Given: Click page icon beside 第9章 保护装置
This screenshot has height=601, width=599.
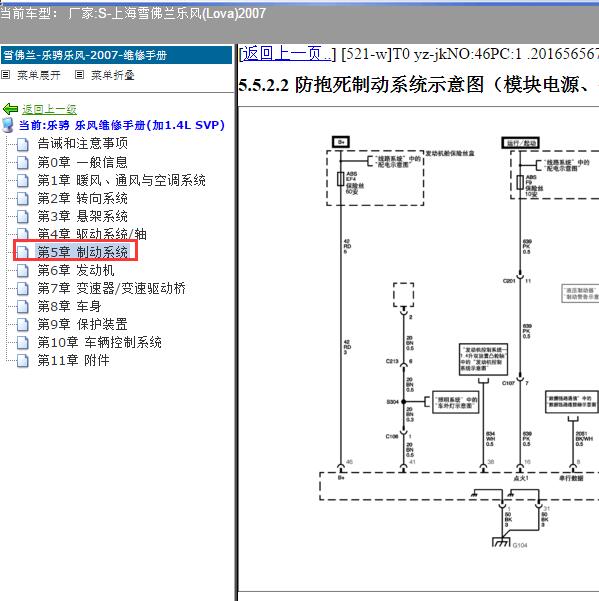Looking at the screenshot, I should [x=23, y=325].
